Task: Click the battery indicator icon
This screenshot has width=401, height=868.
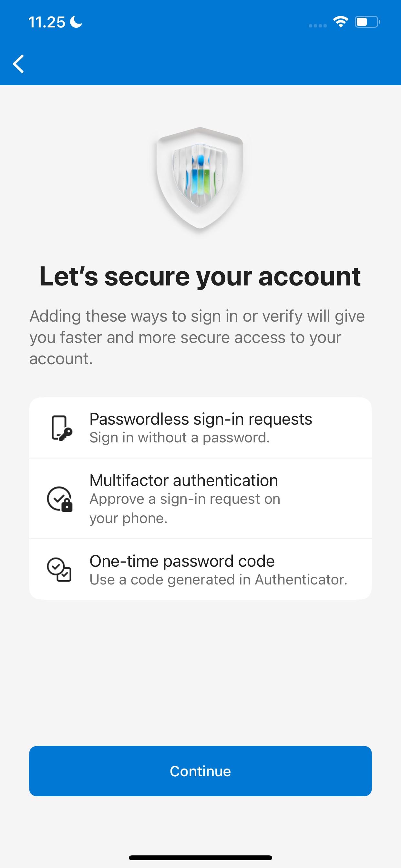Action: 367,22
